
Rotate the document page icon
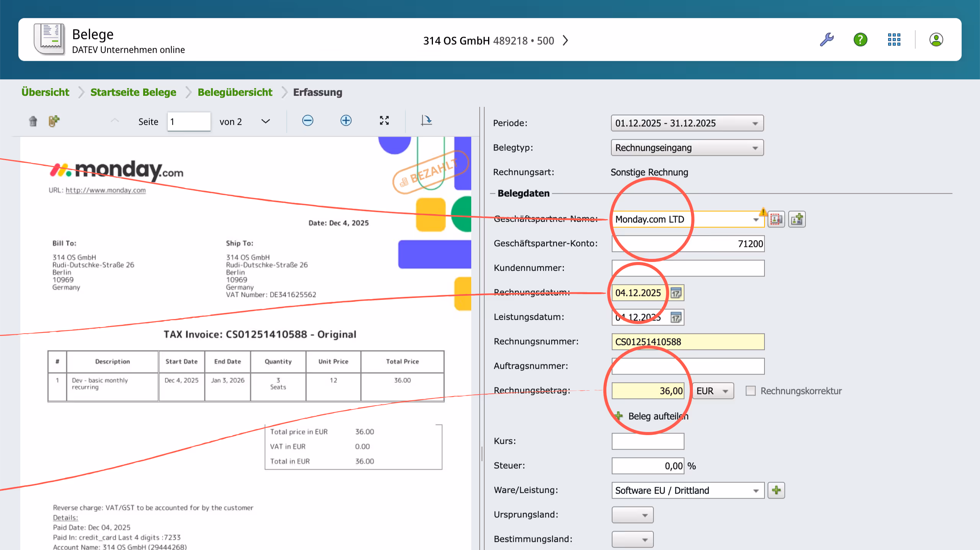tap(426, 121)
